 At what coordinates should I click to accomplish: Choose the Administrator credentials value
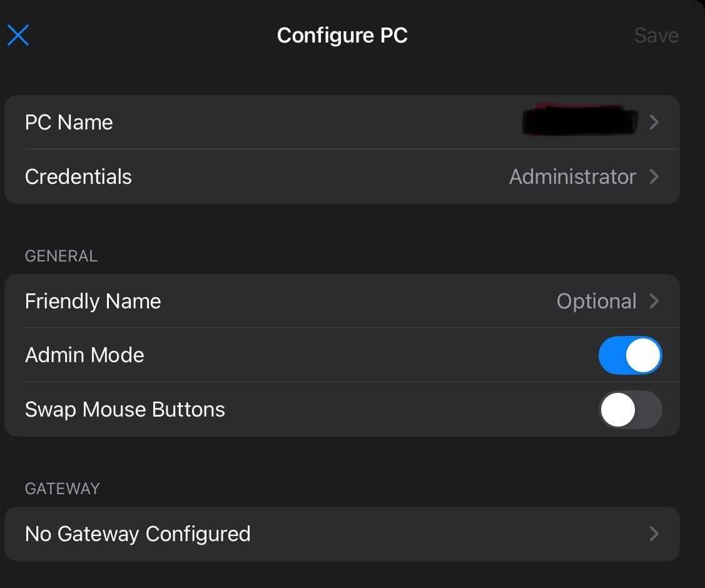572,176
